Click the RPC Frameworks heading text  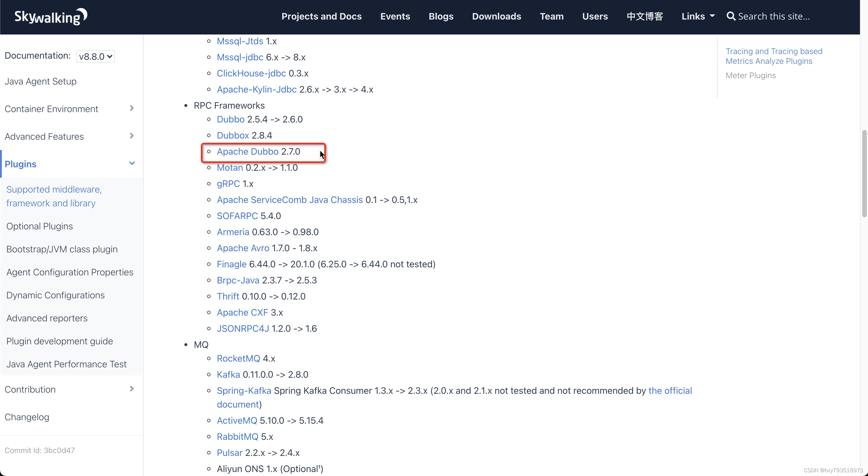pos(229,105)
